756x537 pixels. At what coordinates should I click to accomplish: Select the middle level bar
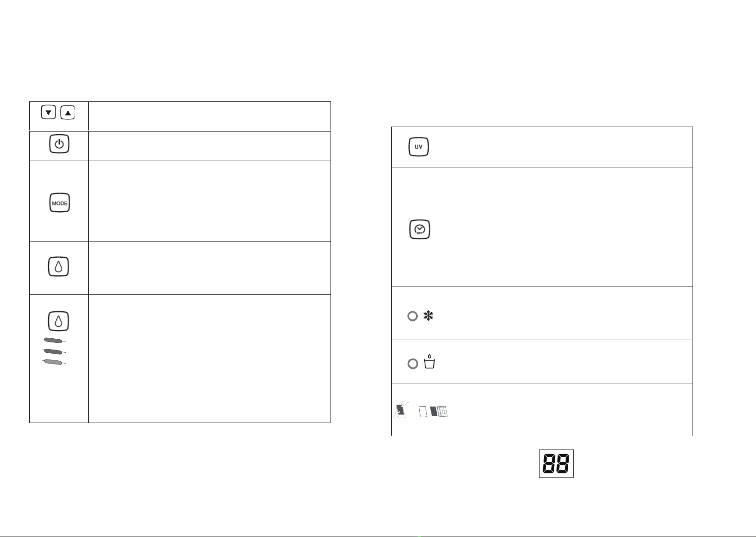pos(54,351)
